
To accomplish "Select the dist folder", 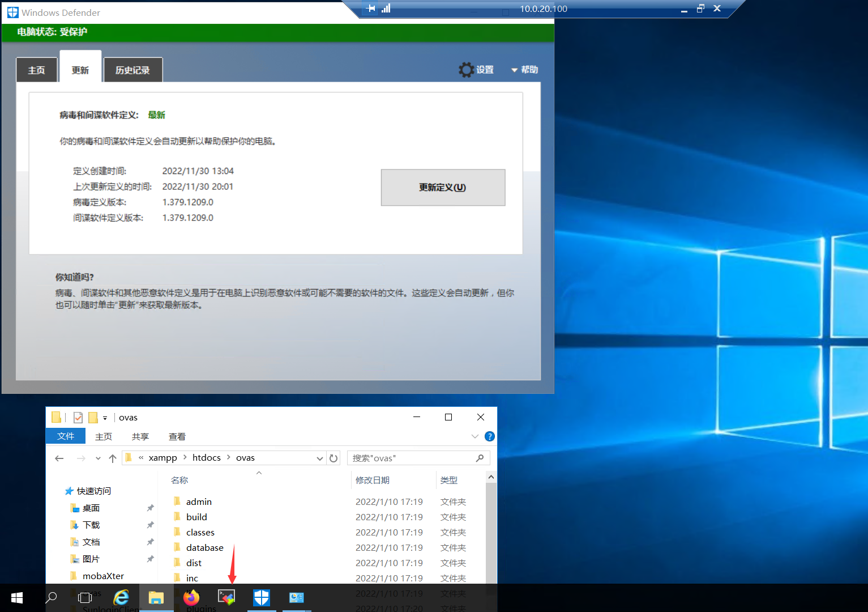I will [194, 563].
